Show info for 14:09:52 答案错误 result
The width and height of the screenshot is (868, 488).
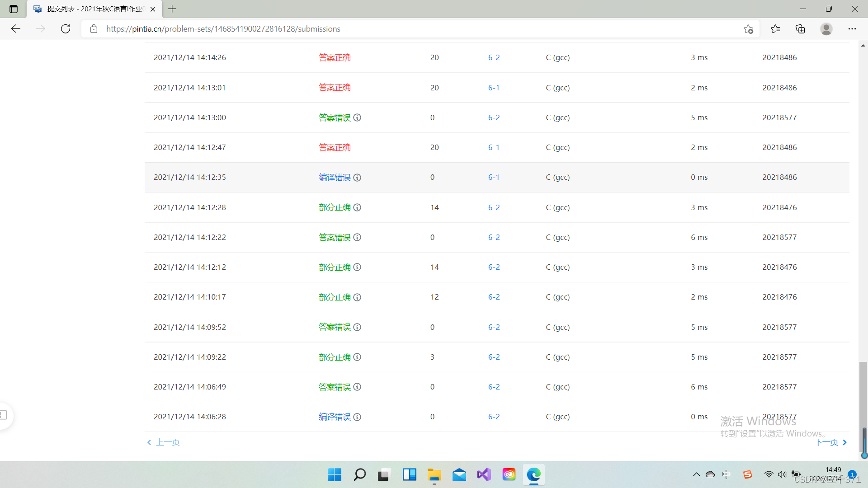click(357, 327)
